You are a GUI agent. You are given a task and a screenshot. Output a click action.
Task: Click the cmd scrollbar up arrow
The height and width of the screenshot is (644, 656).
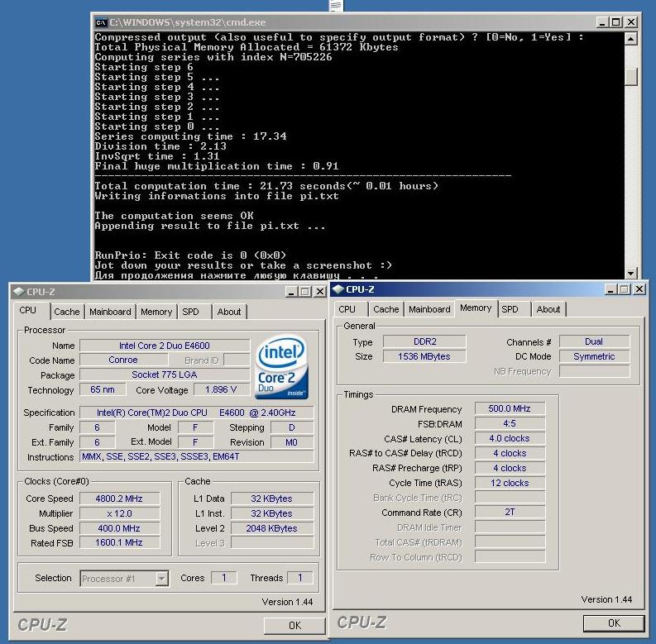630,39
